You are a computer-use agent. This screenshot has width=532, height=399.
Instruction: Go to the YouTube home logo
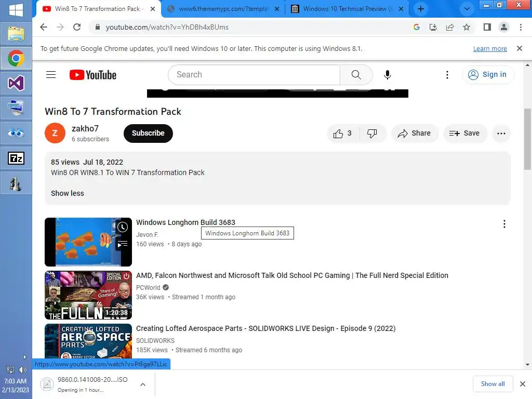point(93,75)
